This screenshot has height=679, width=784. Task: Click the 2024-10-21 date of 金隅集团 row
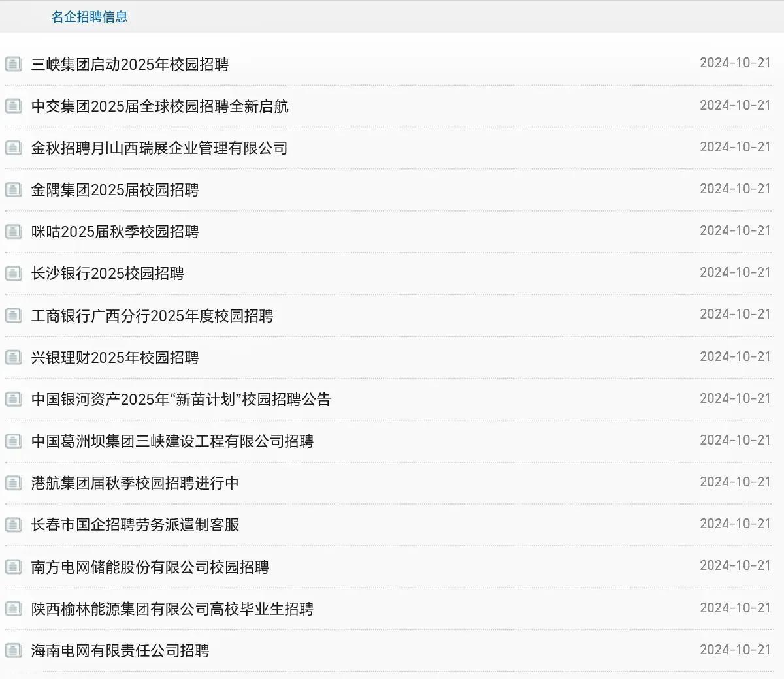[x=735, y=188]
